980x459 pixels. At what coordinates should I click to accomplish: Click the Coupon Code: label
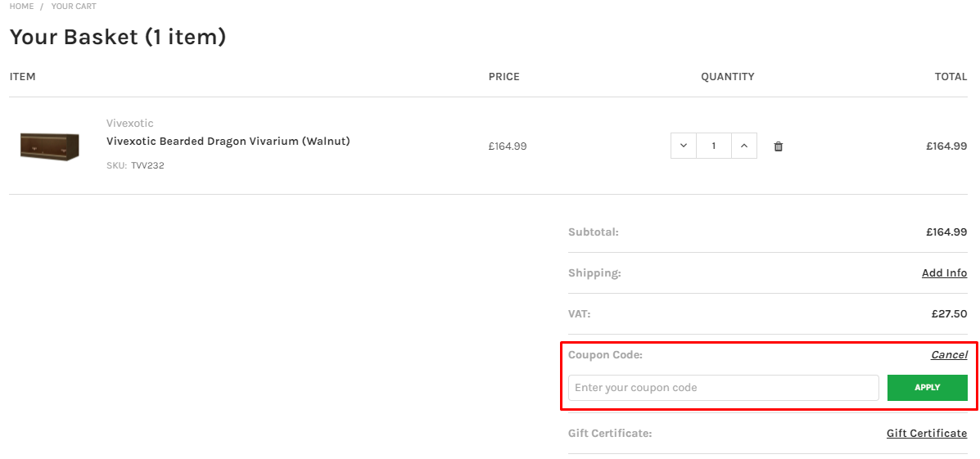[x=606, y=355]
